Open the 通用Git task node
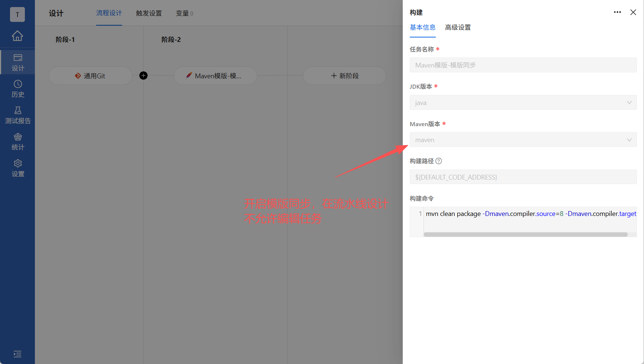 90,76
